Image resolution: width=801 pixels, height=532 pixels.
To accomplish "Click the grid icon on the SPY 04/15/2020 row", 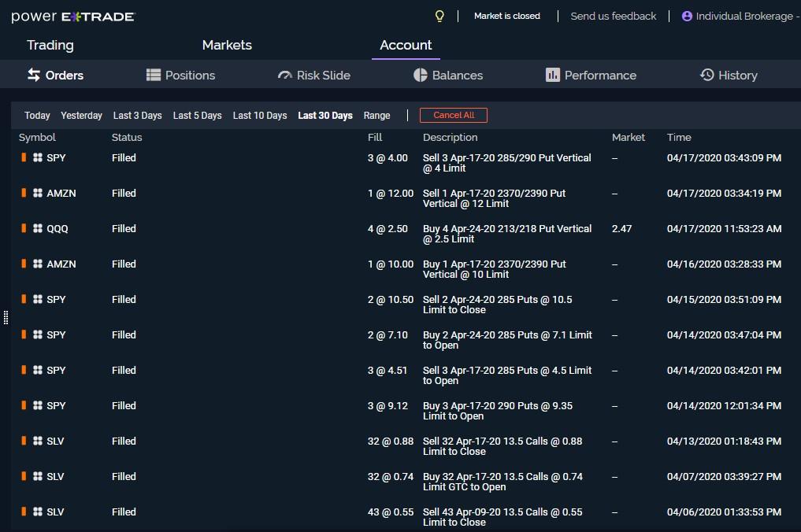I will (38, 299).
